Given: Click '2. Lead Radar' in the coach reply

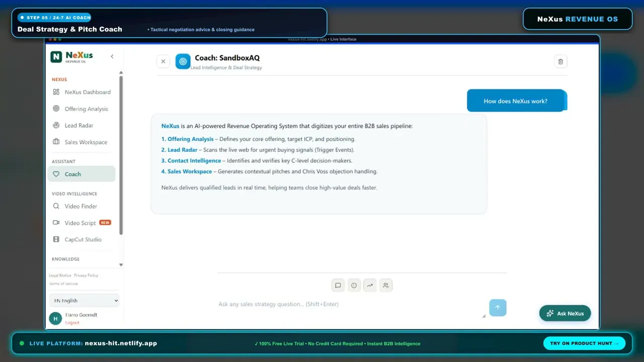Looking at the screenshot, I should coord(180,150).
